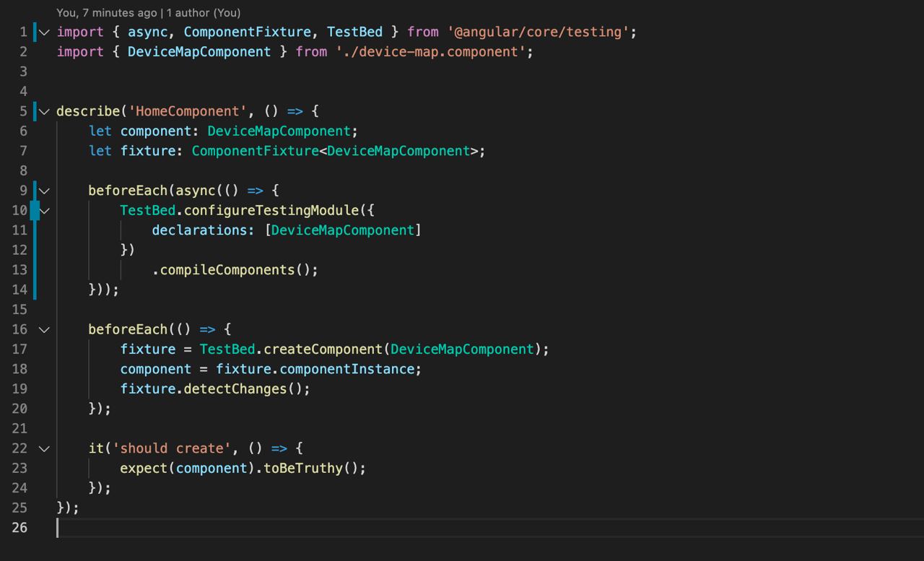Viewport: 924px width, 561px height.
Task: Click '.compileComponents' on line 13
Action: pos(224,270)
